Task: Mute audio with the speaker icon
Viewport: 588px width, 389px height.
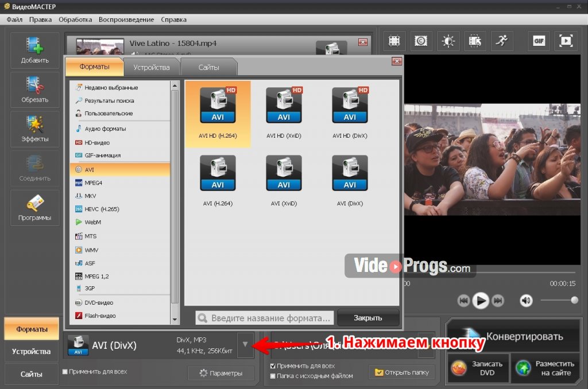Action: (x=526, y=301)
